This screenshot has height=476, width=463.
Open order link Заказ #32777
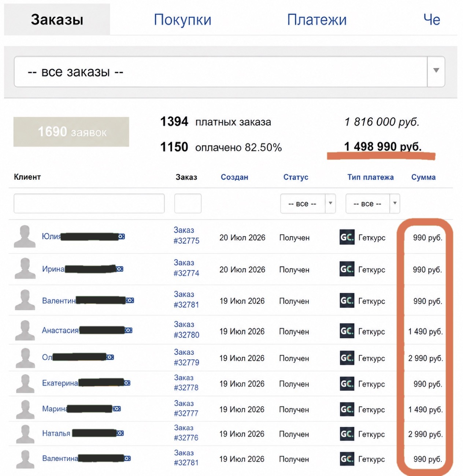point(186,408)
